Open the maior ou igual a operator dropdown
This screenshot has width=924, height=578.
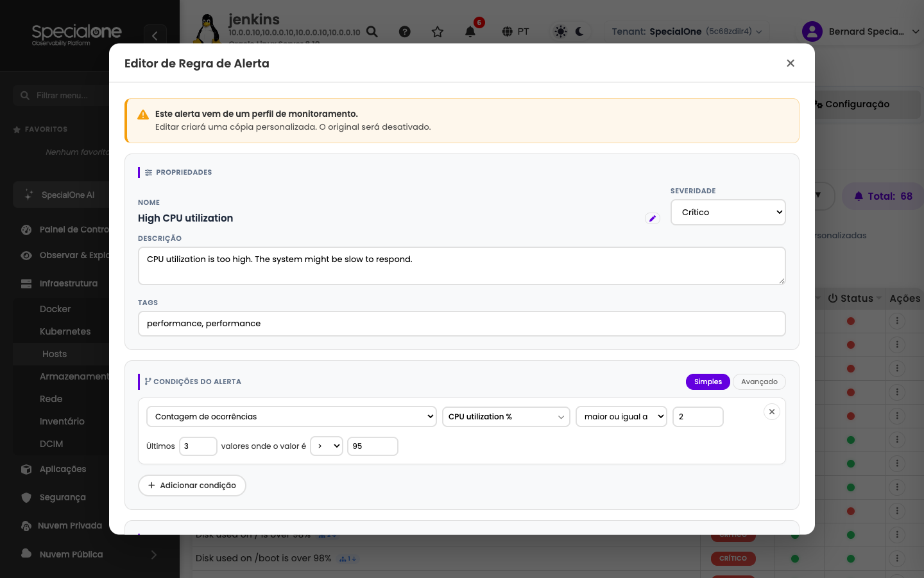coord(622,417)
